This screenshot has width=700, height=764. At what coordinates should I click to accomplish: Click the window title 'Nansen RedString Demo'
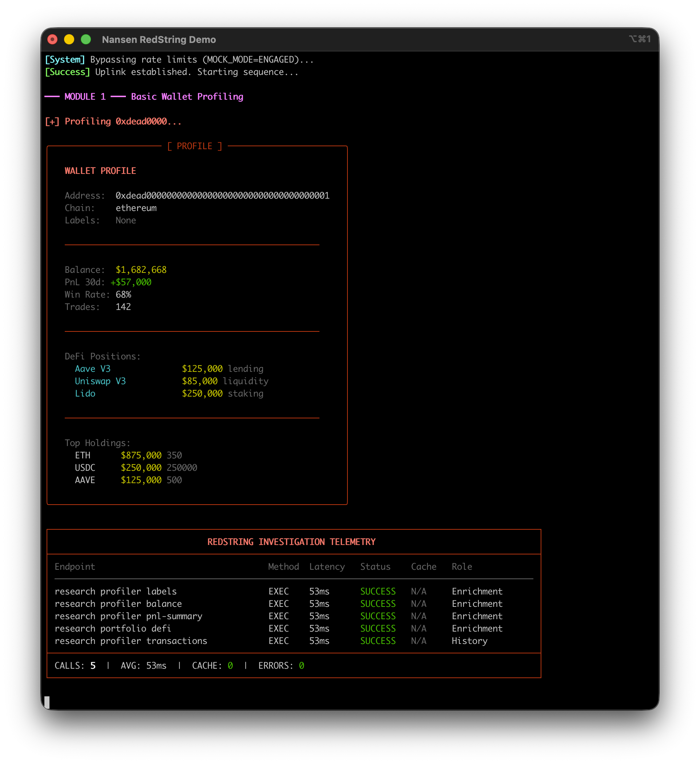coord(159,39)
